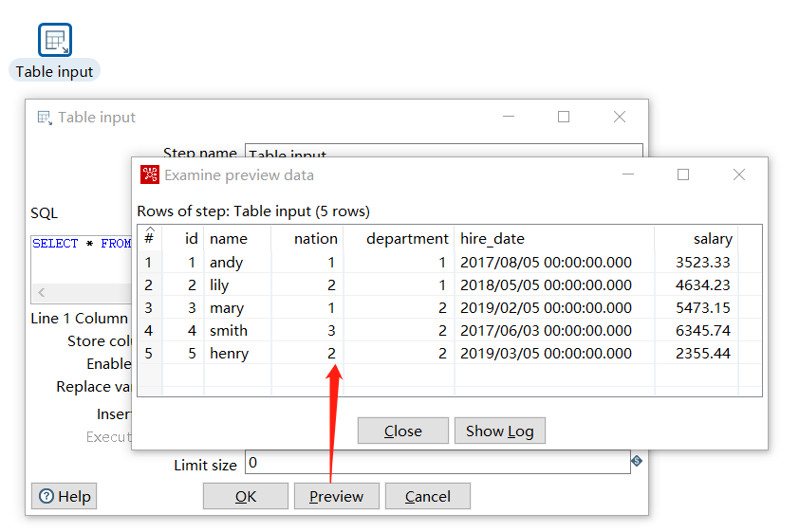
Task: Click the variable diamond icon beside Limit size
Action: click(x=637, y=461)
